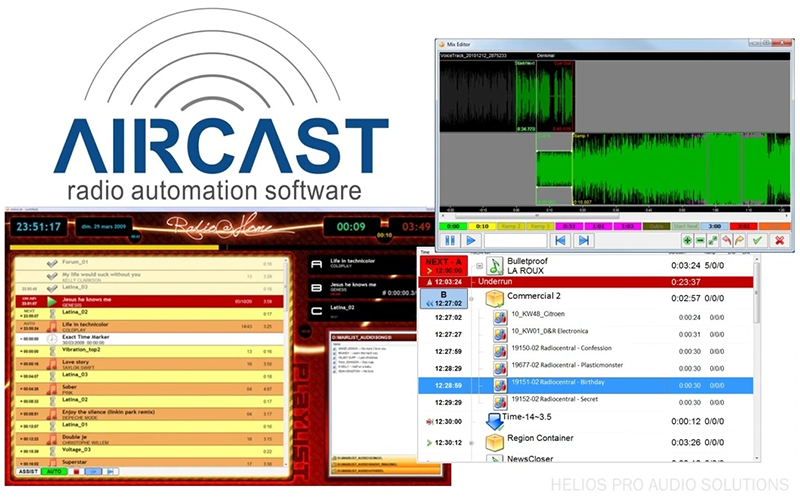
Task: Collapse the Commercial 2 container
Action: click(x=471, y=299)
